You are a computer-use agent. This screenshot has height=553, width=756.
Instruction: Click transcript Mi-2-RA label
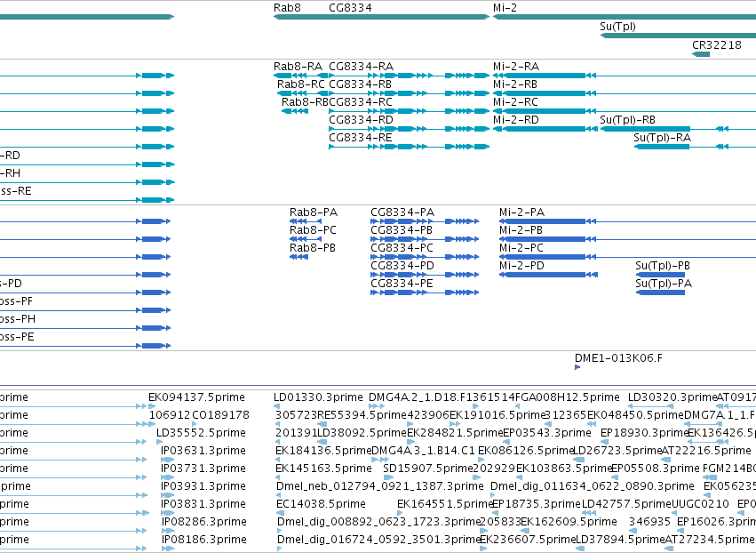pos(516,67)
